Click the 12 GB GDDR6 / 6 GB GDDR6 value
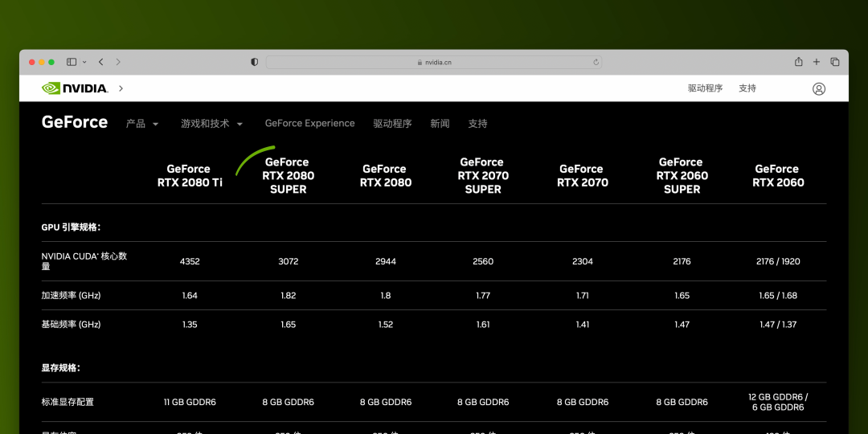This screenshot has height=434, width=868. click(778, 402)
